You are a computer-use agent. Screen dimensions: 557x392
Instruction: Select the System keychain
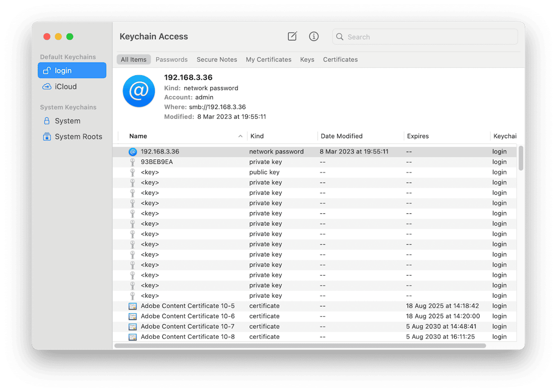(x=67, y=121)
